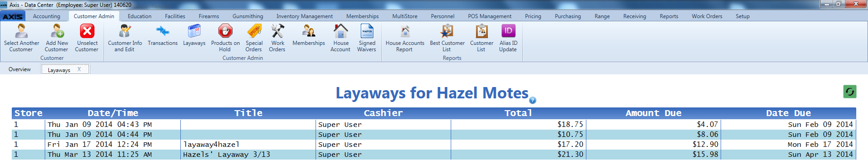This screenshot has height=165, width=868.
Task: Sort by the Amount Due column header
Action: pyautogui.click(x=653, y=113)
